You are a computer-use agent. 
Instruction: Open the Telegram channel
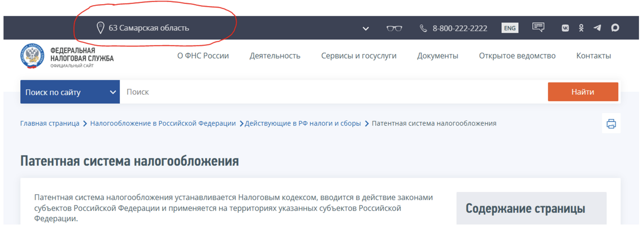pos(597,28)
